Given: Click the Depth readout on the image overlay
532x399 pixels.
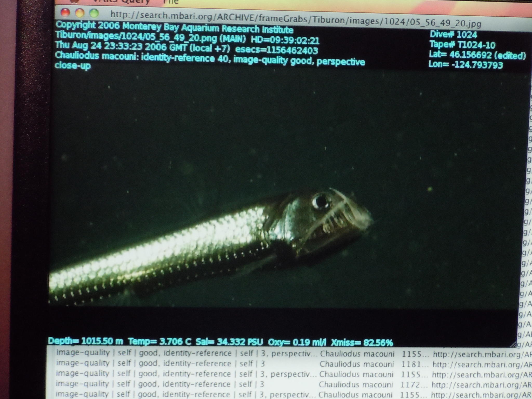Looking at the screenshot, I should 86,341.
